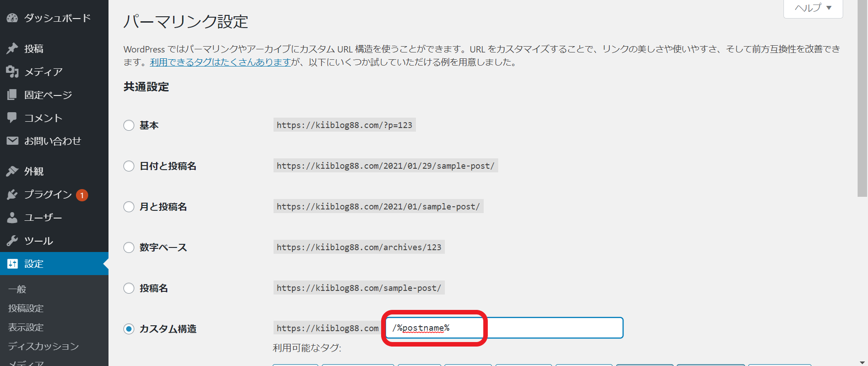Screen dimensions: 868x366
Task: Open Media via its sidebar icon
Action: click(12, 71)
